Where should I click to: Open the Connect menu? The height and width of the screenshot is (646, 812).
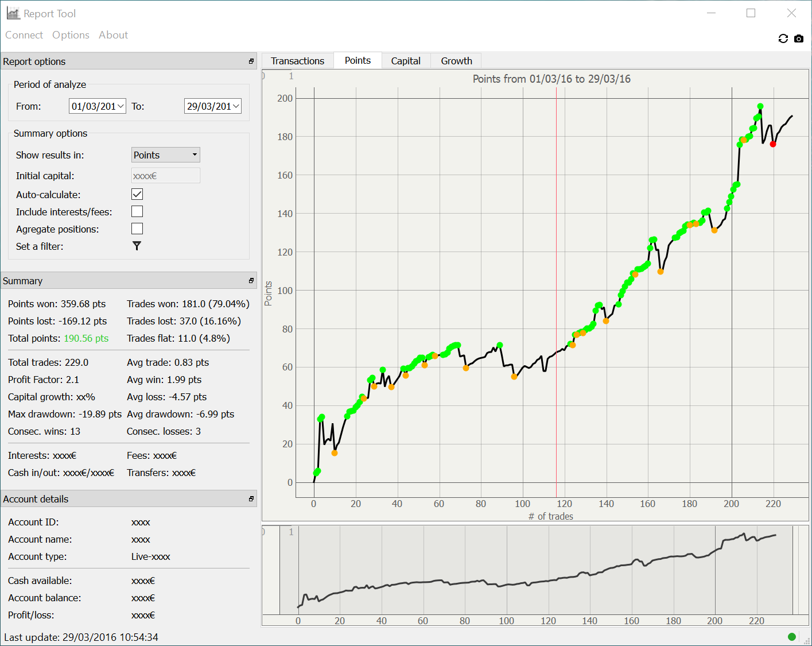click(x=24, y=35)
